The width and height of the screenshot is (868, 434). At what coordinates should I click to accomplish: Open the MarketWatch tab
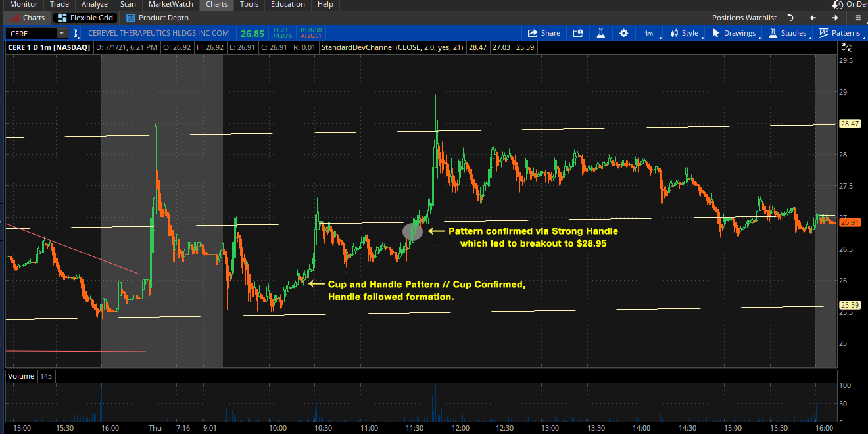click(x=170, y=4)
